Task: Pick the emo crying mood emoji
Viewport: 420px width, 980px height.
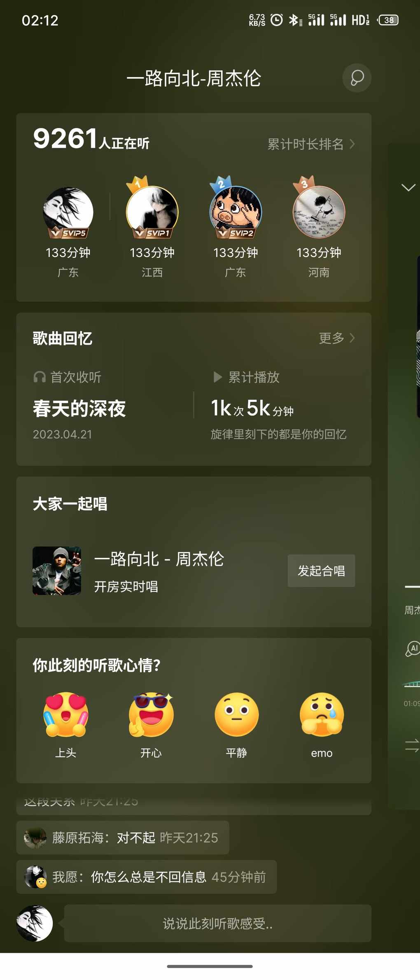Action: 322,714
